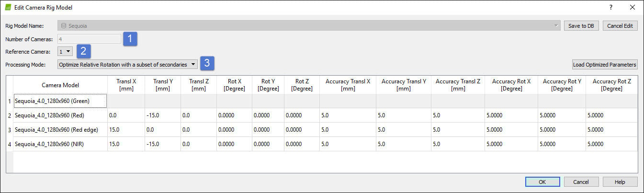Click the help question mark icon

coord(610,8)
